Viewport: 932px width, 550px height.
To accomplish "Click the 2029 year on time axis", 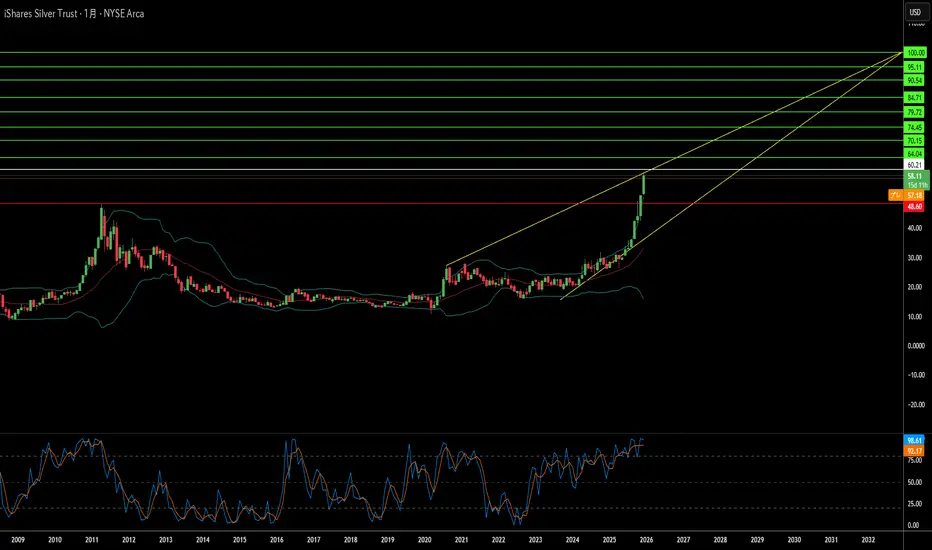I will pyautogui.click(x=757, y=540).
